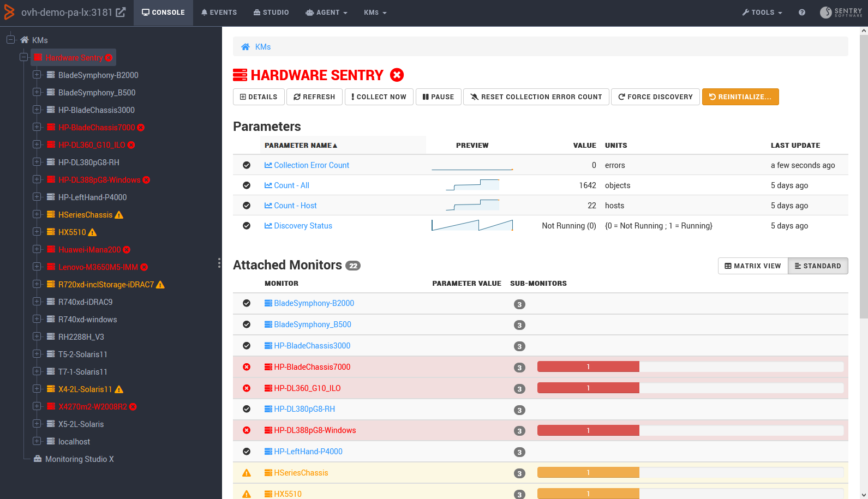This screenshot has height=499, width=868.
Task: Click the warning icon beside HX5510 in tree
Action: point(92,232)
